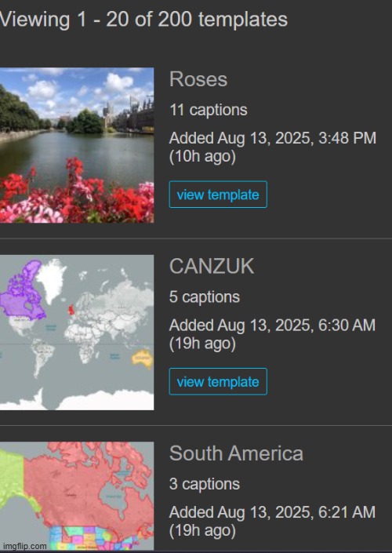This screenshot has width=392, height=553.
Task: Click the Viewing 1 - 20 of 200 templates heading
Action: 143,20
